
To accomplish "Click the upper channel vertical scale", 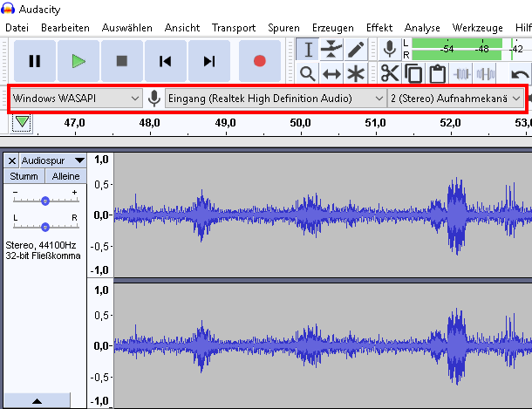I will click(100, 215).
